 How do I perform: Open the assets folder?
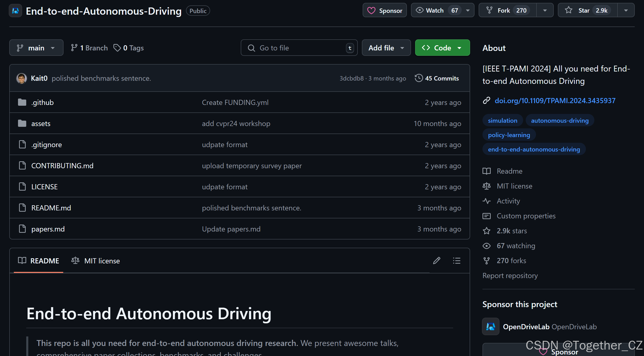tap(41, 124)
